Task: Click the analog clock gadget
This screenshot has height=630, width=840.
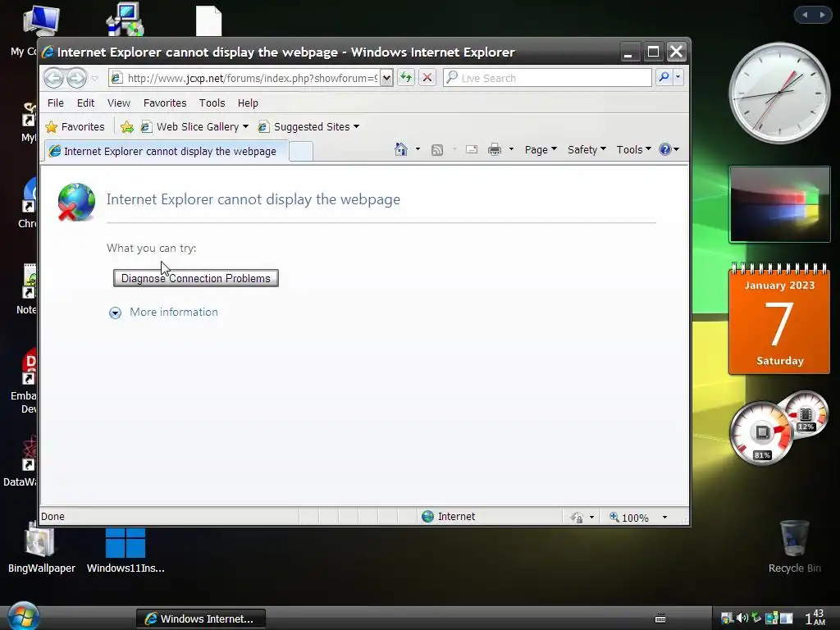Action: point(779,94)
